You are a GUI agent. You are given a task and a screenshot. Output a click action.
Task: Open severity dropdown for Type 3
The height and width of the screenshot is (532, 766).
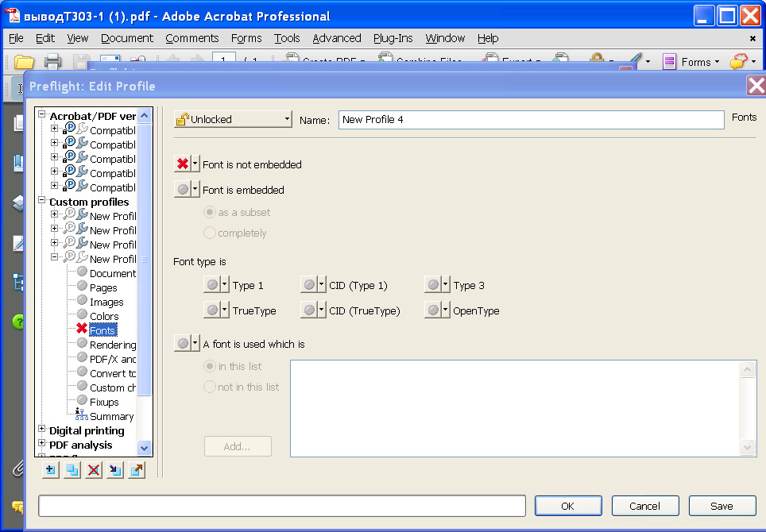[445, 284]
